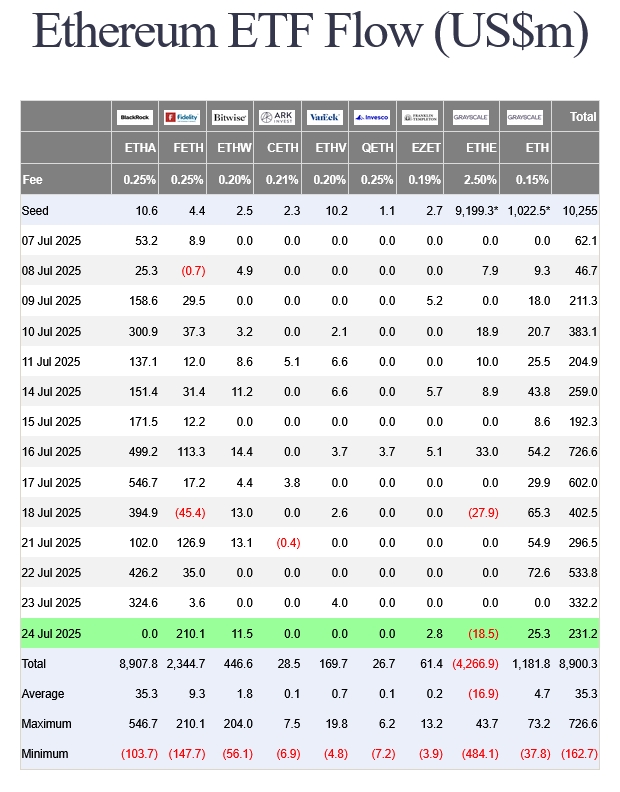
Task: Click the Grayscale logo above the ETH ticker
Action: (x=525, y=117)
